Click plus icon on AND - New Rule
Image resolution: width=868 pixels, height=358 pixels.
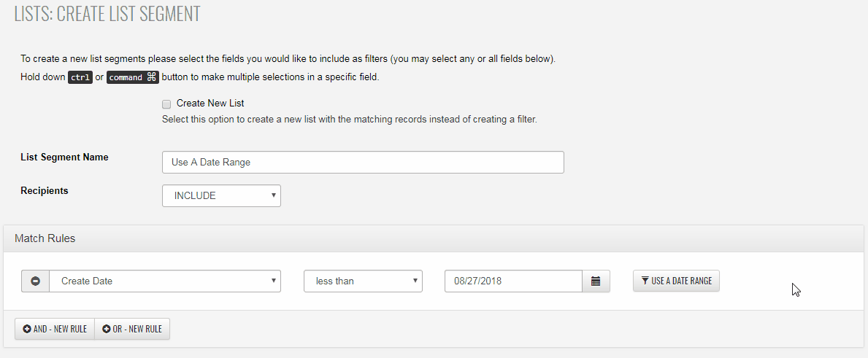pos(27,329)
